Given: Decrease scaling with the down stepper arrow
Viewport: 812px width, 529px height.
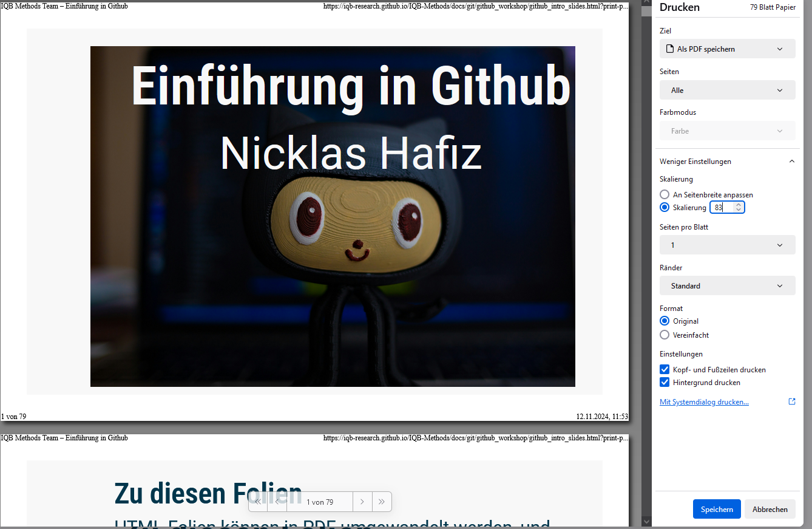Looking at the screenshot, I should pos(738,210).
